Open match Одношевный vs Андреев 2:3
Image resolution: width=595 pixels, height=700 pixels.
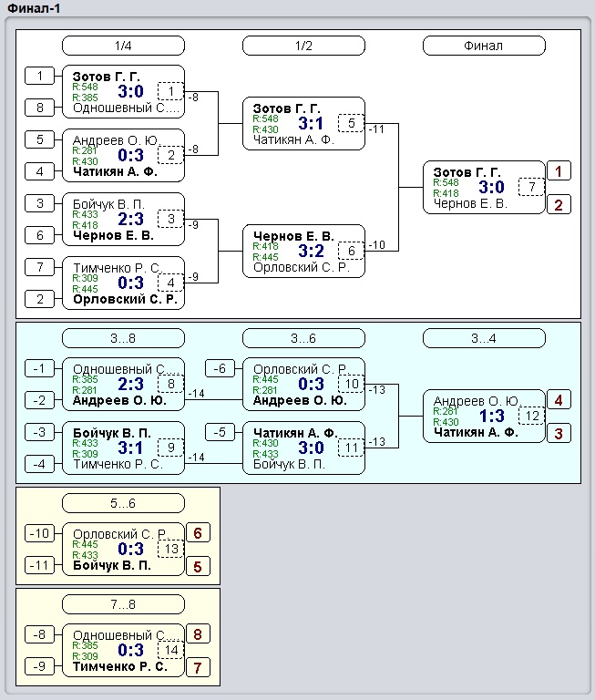click(123, 384)
